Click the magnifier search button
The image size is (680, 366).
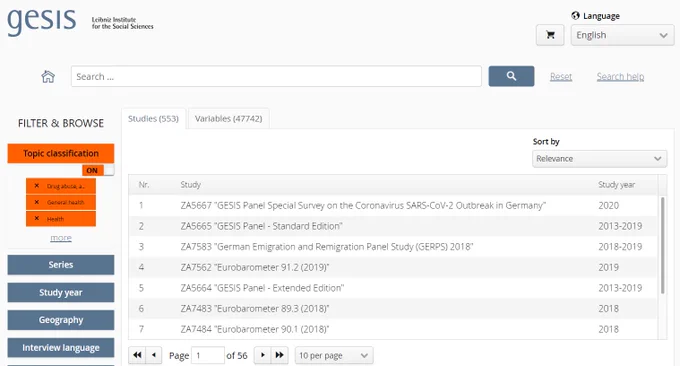coord(511,76)
